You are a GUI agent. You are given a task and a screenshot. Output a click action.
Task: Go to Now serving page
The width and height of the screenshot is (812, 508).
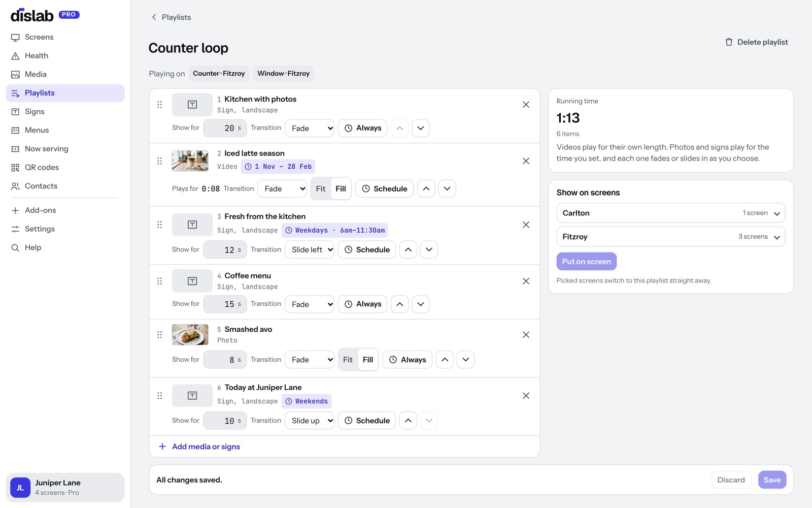65,149
